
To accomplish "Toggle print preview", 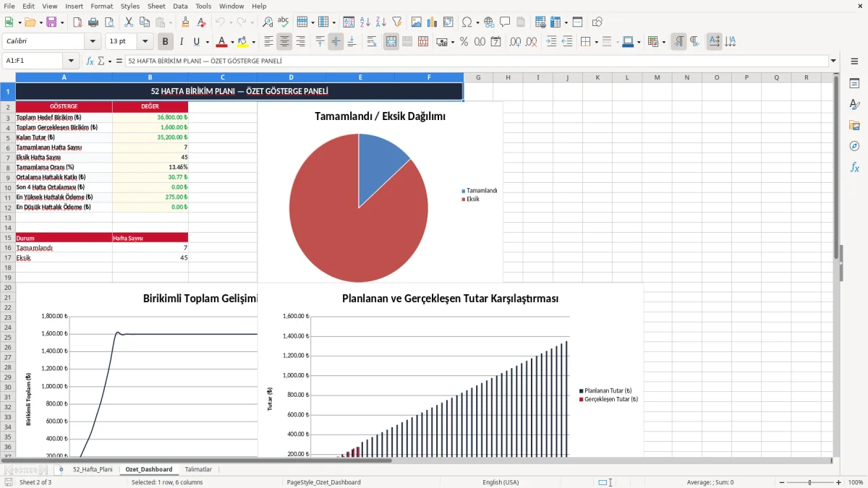I will [x=109, y=22].
